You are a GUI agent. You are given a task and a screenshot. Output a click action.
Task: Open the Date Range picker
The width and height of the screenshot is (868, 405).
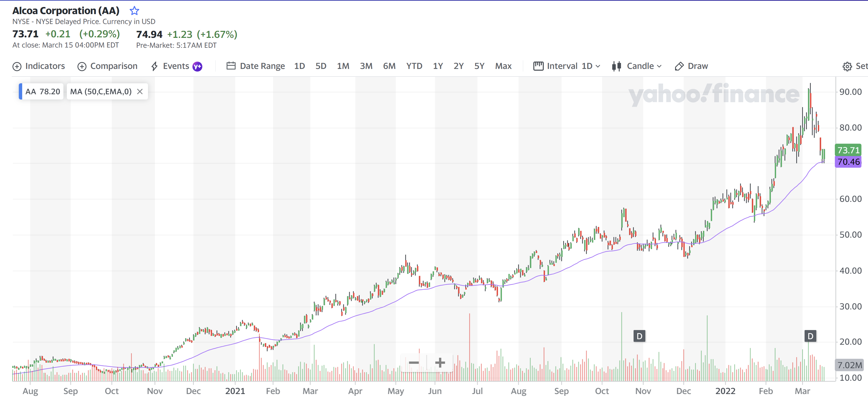(x=255, y=66)
